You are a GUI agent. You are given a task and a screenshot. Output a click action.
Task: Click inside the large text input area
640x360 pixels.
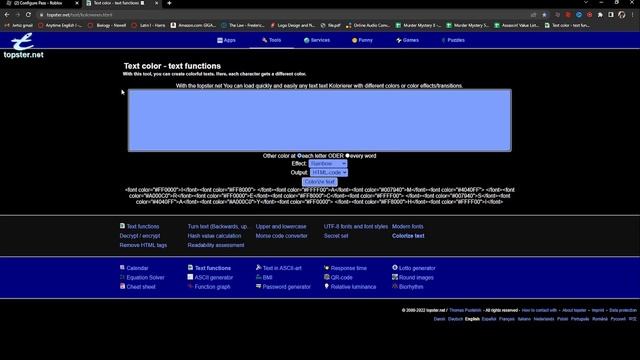pos(320,120)
